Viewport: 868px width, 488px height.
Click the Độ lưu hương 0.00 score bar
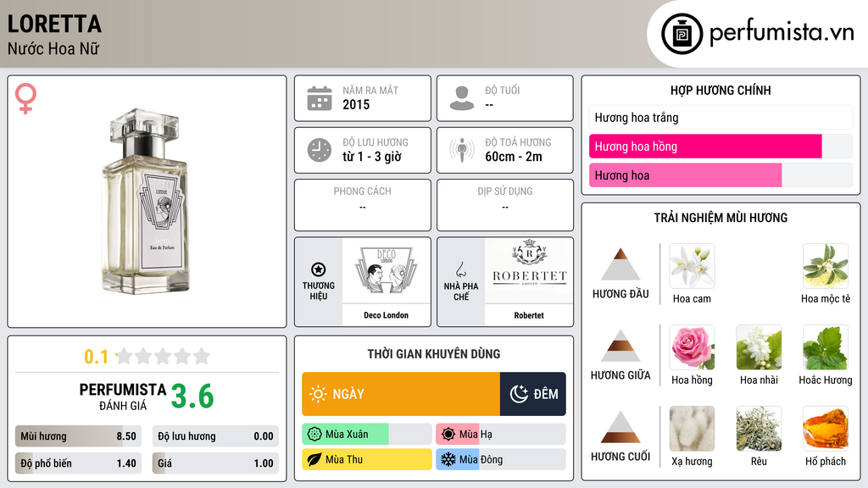pos(215,436)
